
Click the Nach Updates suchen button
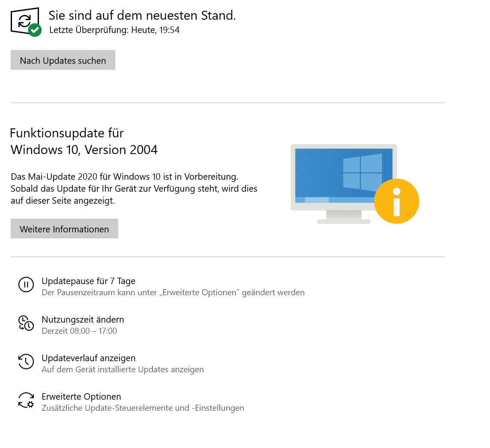tap(63, 60)
